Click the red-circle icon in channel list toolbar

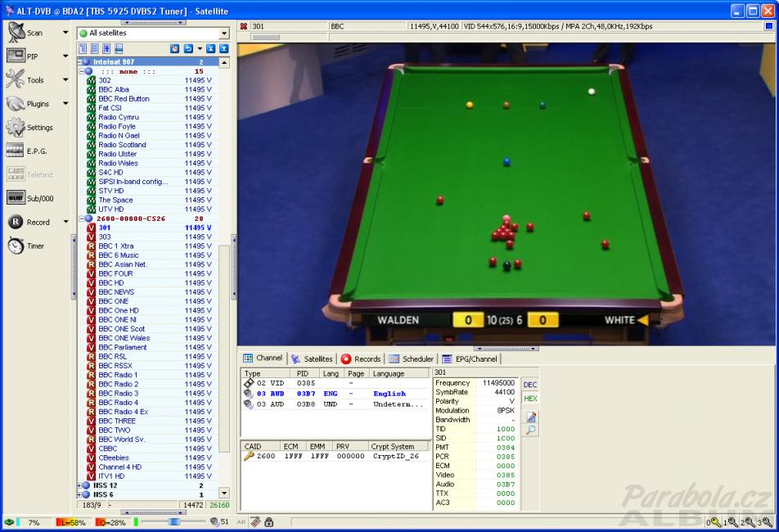175,48
